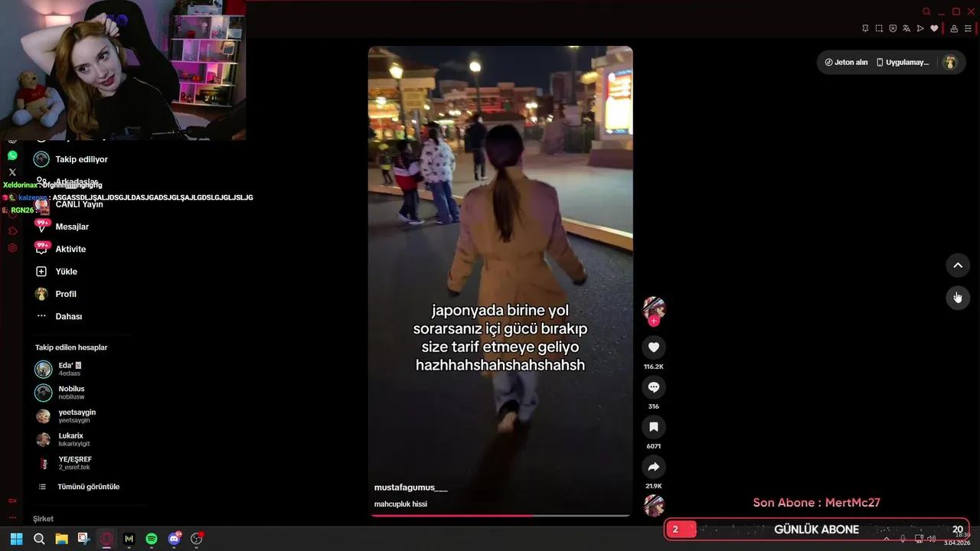Viewport: 980px width, 551px height.
Task: Click the Takip edilen hesaplar heading
Action: [x=71, y=347]
